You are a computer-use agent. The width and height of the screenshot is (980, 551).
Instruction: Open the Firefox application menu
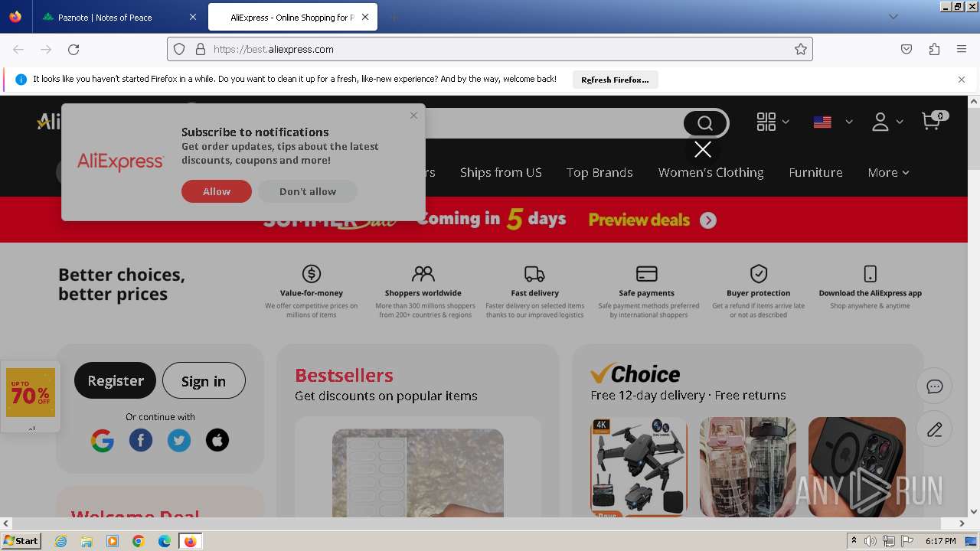click(962, 49)
